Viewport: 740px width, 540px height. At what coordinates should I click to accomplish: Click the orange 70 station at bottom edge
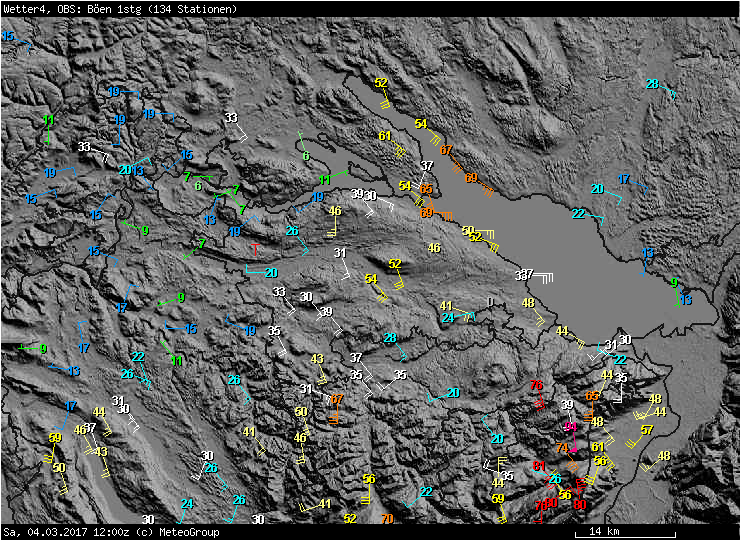[386, 518]
